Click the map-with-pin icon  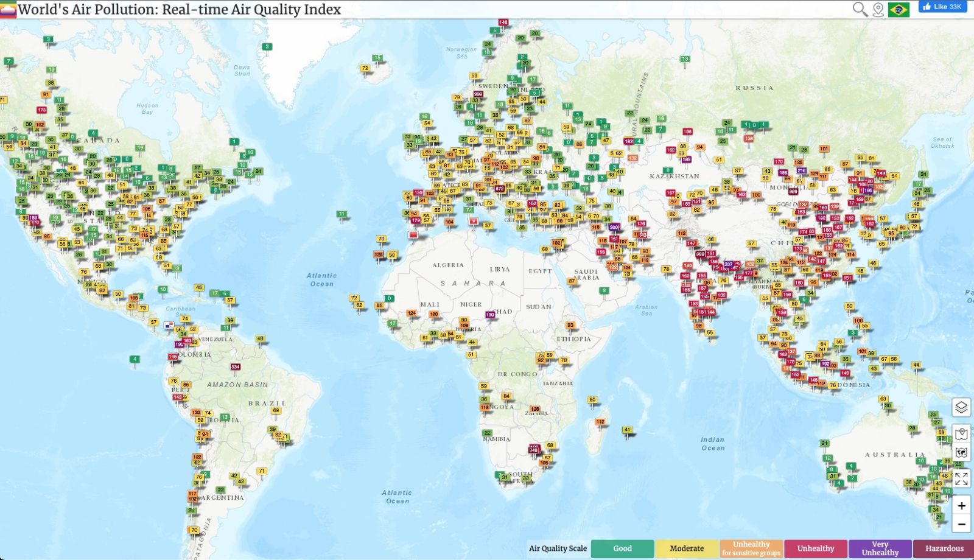click(961, 434)
